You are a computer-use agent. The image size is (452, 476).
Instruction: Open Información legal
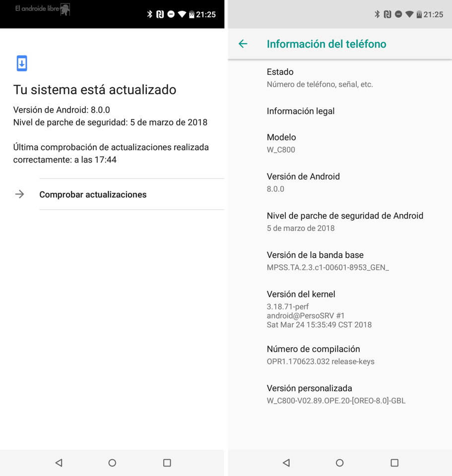point(340,111)
